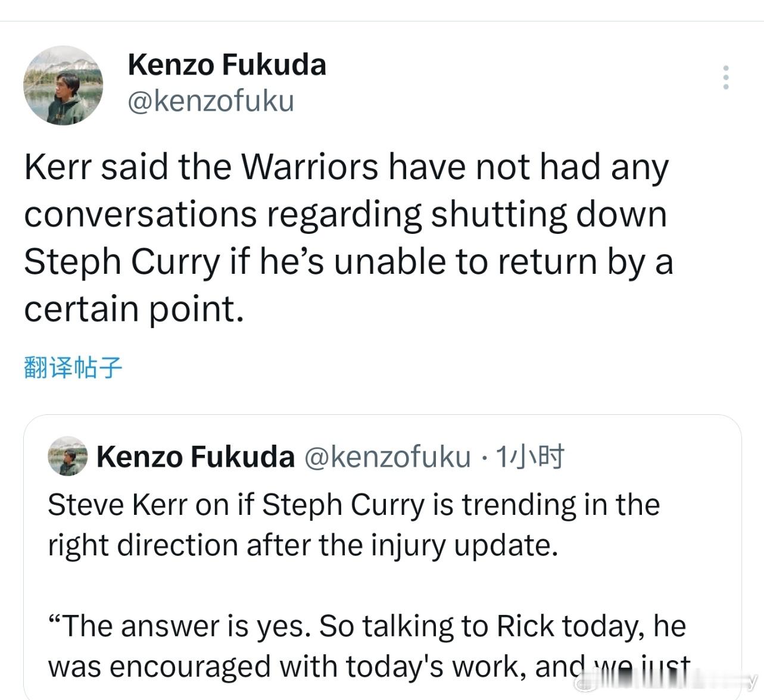Viewport: 764px width, 700px height.
Task: Click @kenzofuku handle inside quoted post
Action: (388, 457)
